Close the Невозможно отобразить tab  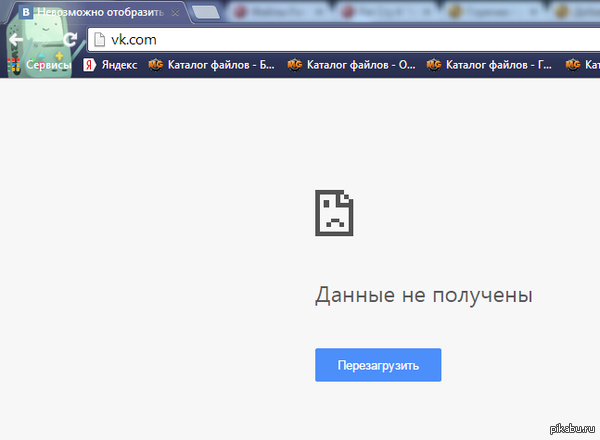coord(177,14)
